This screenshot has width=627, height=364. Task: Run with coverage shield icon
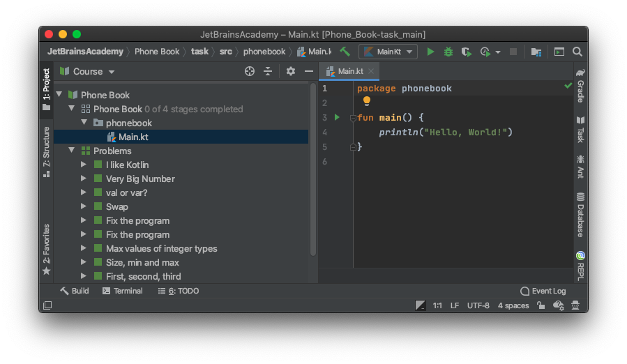[x=467, y=52]
